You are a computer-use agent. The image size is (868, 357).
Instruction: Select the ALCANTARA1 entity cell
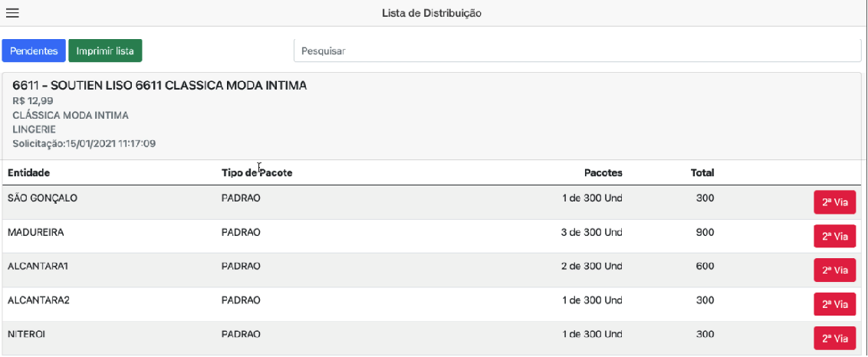(x=38, y=267)
